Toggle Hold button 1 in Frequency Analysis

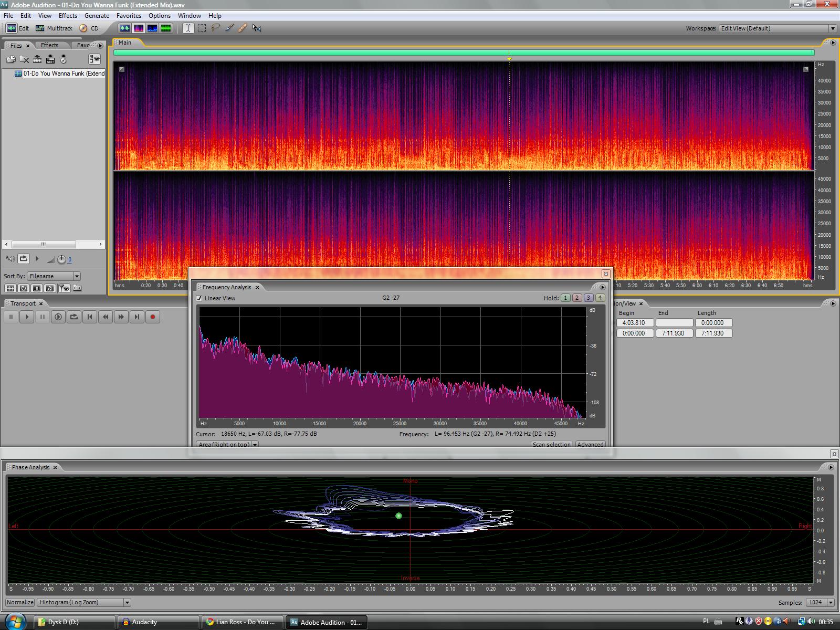(x=565, y=298)
